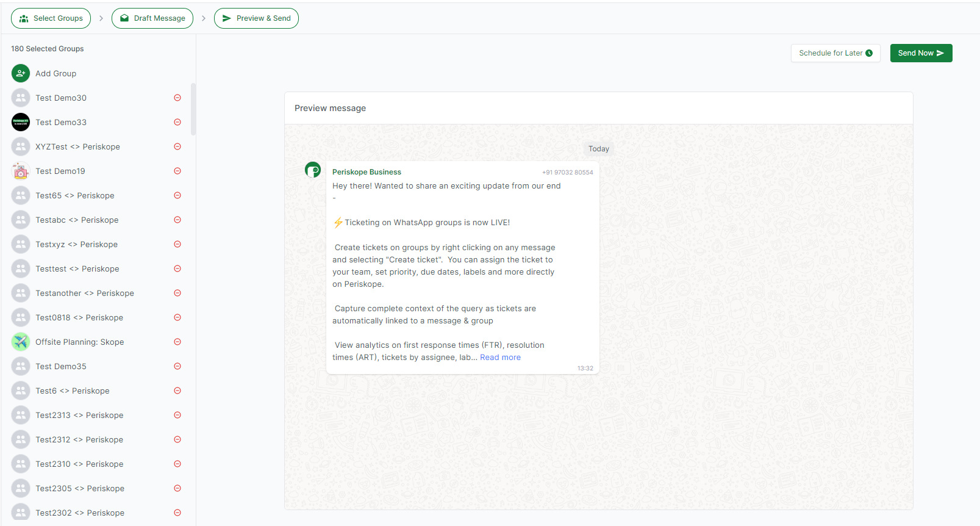Viewport: 980px width, 526px height.
Task: Select Test2302 <> Periskope group name
Action: point(80,513)
